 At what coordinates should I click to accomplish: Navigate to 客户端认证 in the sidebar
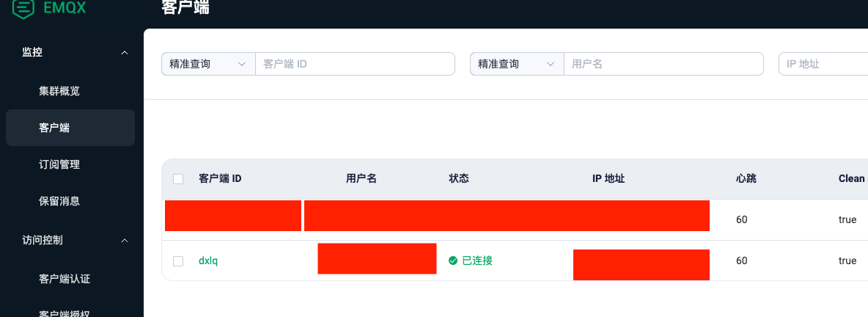tap(65, 279)
